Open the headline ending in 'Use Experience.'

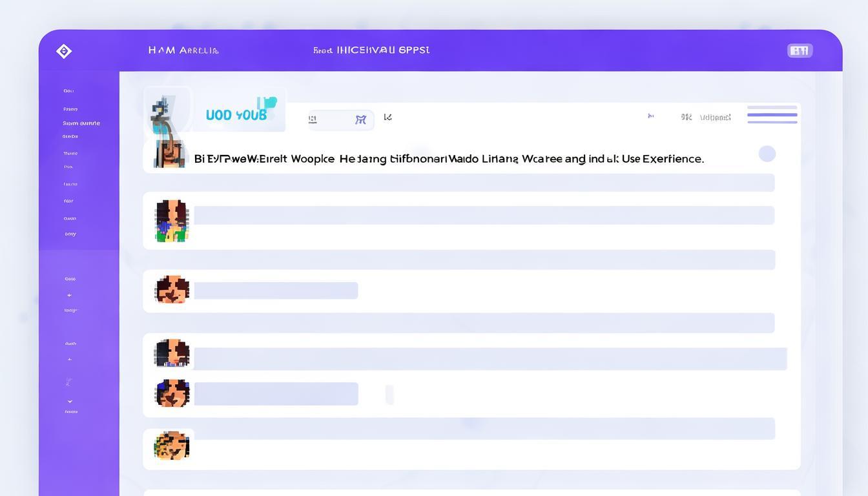449,159
